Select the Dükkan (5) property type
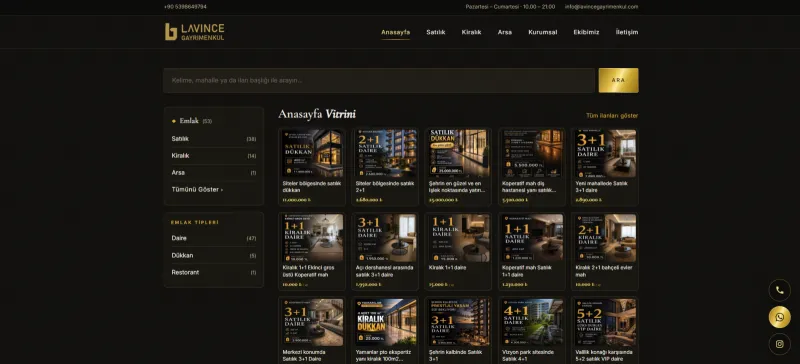Viewport: 800px width, 364px height. pyautogui.click(x=214, y=255)
